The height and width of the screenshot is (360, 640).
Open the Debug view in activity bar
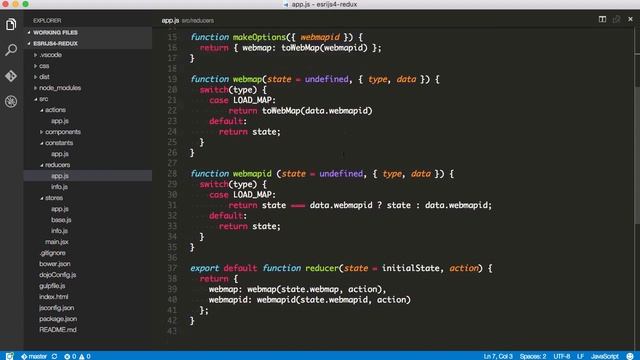[x=11, y=101]
